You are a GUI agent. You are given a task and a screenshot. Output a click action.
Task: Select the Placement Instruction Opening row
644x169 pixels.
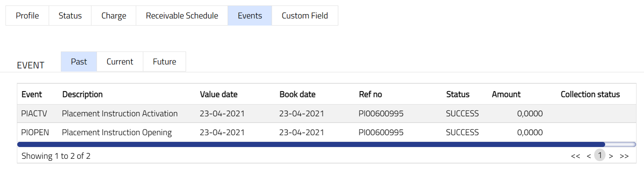[117, 132]
